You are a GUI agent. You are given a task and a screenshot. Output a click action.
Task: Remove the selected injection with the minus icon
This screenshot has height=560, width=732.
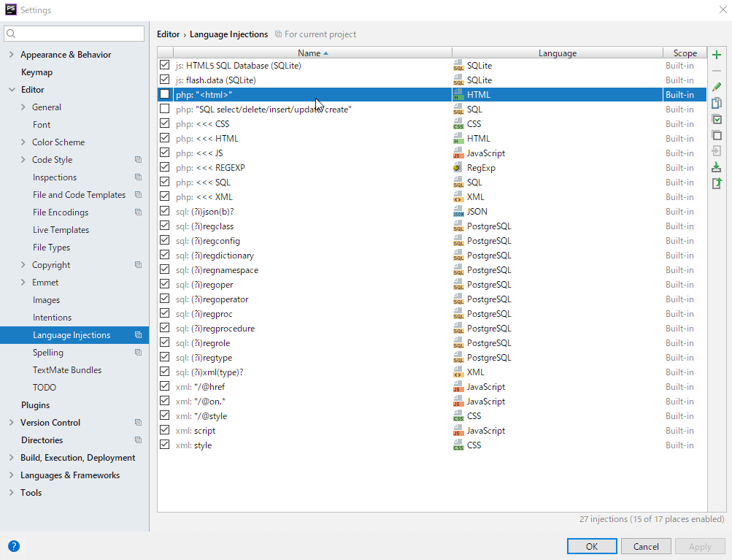click(717, 70)
